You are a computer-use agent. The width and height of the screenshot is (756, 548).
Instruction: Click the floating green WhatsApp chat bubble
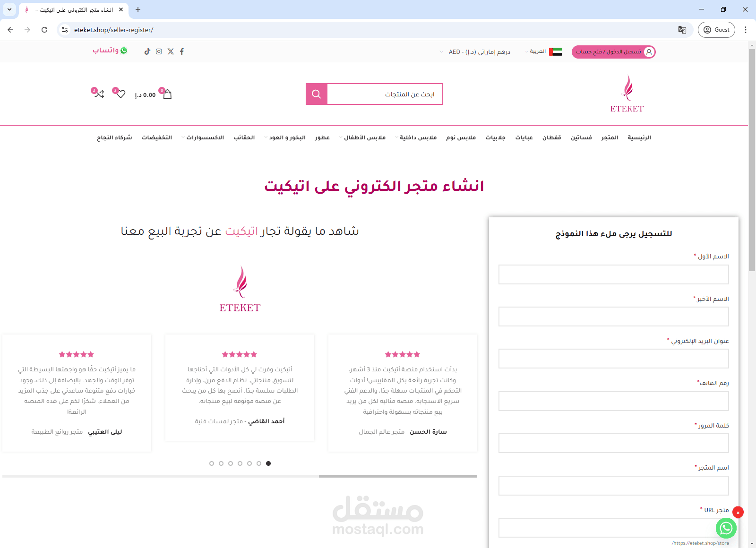tap(726, 528)
